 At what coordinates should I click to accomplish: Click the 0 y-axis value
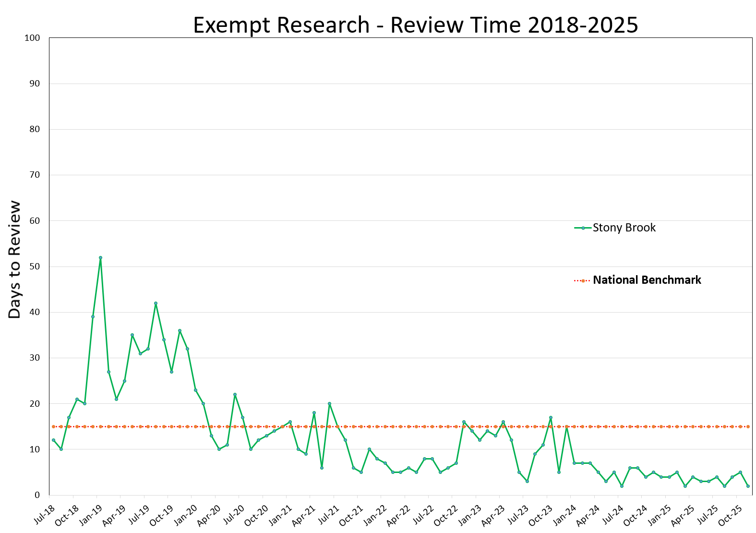click(37, 495)
